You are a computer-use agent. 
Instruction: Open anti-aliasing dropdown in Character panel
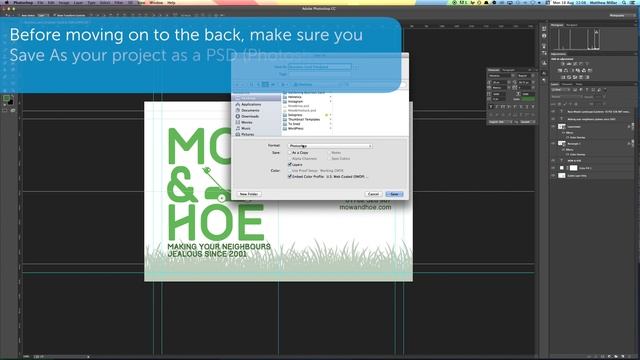coord(527,122)
